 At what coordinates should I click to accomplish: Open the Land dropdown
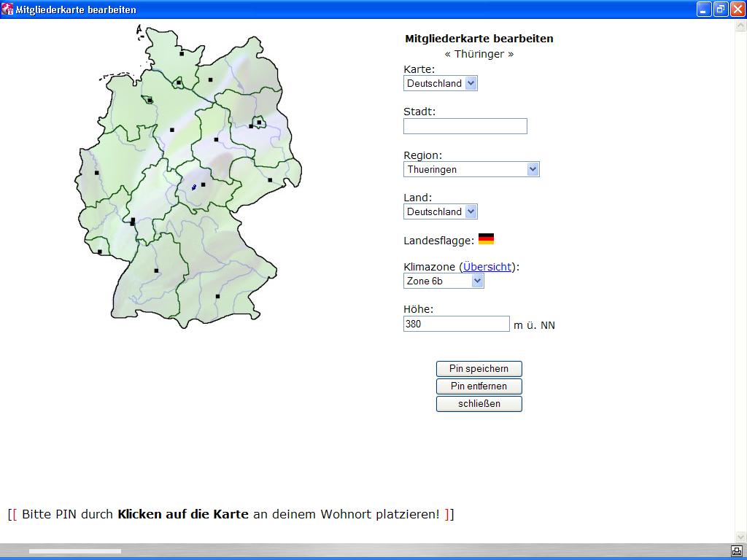440,211
